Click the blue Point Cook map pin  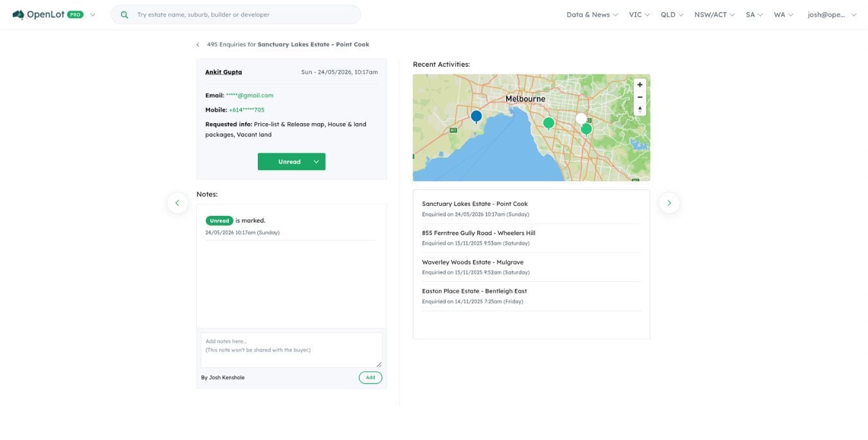pyautogui.click(x=476, y=116)
